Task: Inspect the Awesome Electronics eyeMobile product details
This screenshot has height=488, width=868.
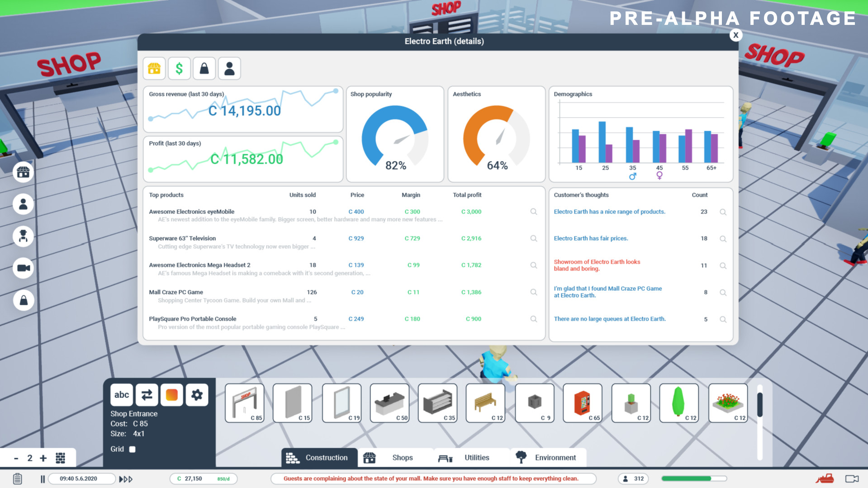Action: coord(534,212)
